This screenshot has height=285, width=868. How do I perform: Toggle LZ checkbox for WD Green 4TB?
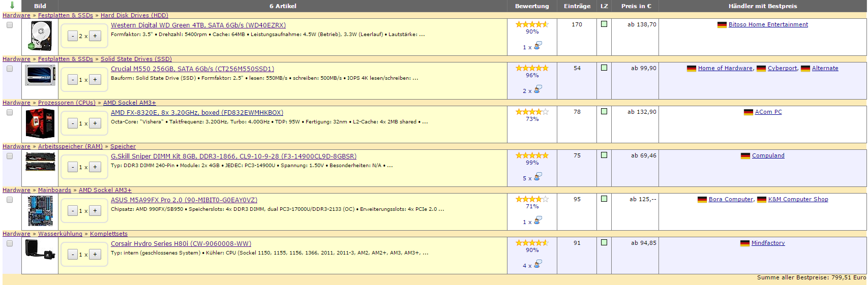[604, 24]
